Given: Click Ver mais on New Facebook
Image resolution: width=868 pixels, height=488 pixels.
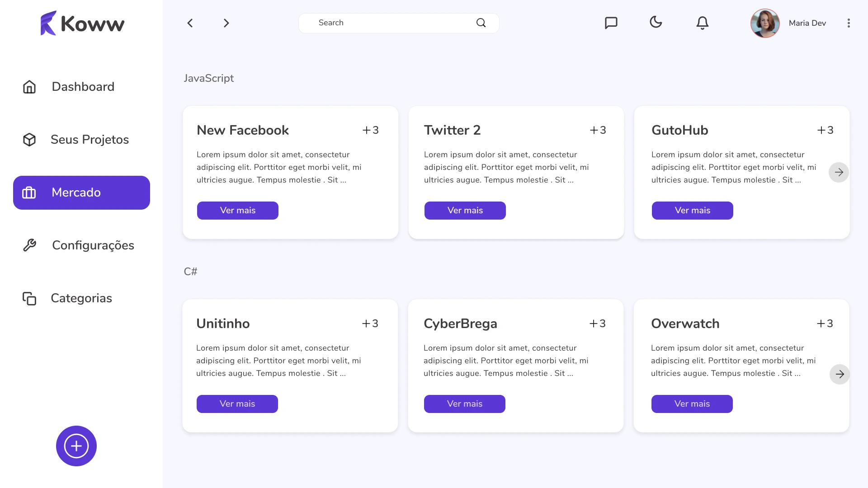Looking at the screenshot, I should (x=237, y=211).
